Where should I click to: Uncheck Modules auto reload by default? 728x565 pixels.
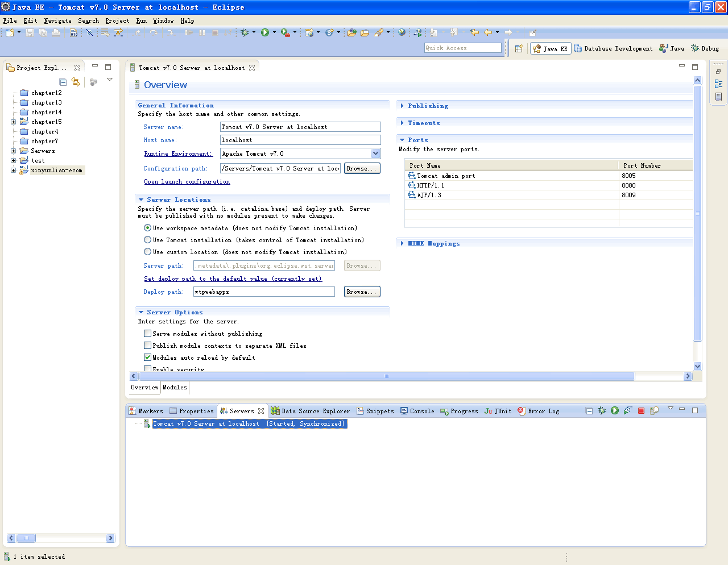[147, 358]
